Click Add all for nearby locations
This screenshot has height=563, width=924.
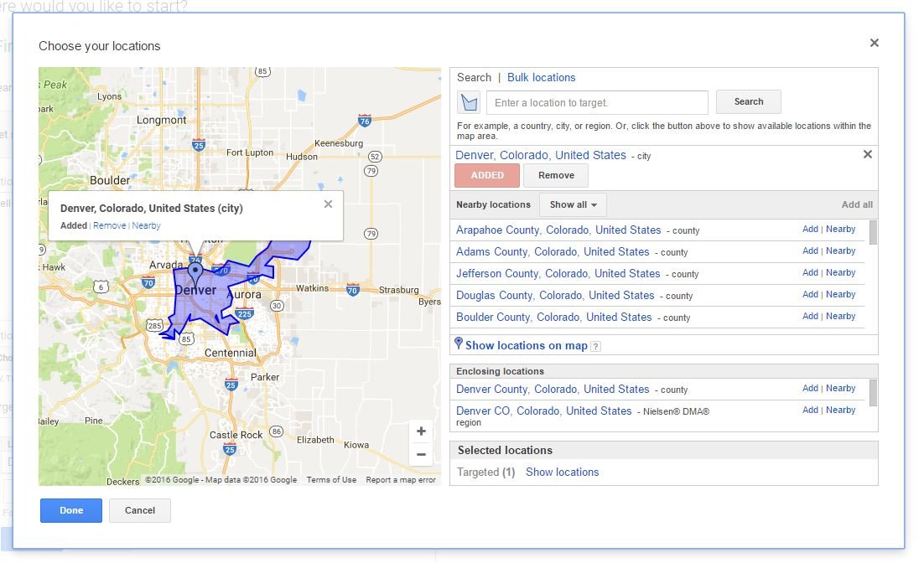[857, 204]
